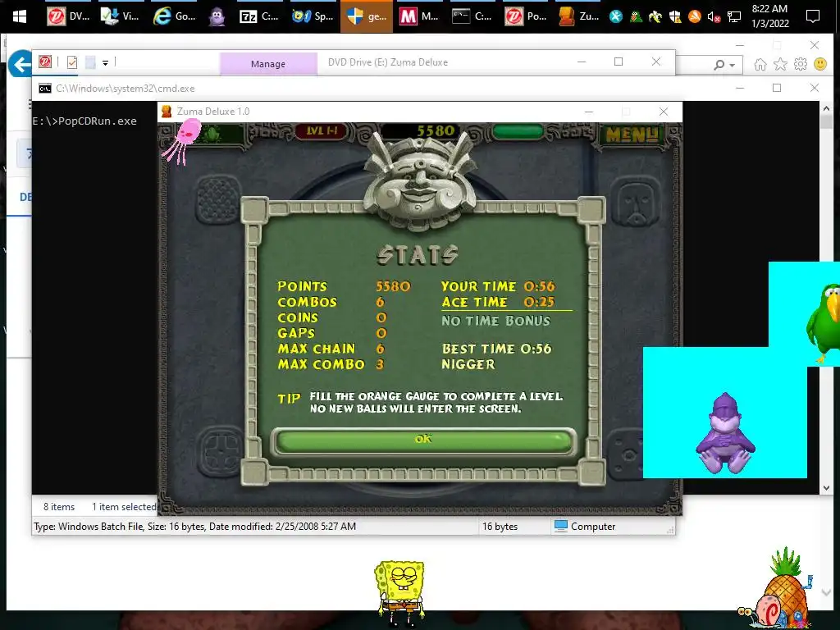Image resolution: width=840 pixels, height=630 pixels.
Task: Click Internet Explorer search magnifier icon
Action: pos(719,65)
